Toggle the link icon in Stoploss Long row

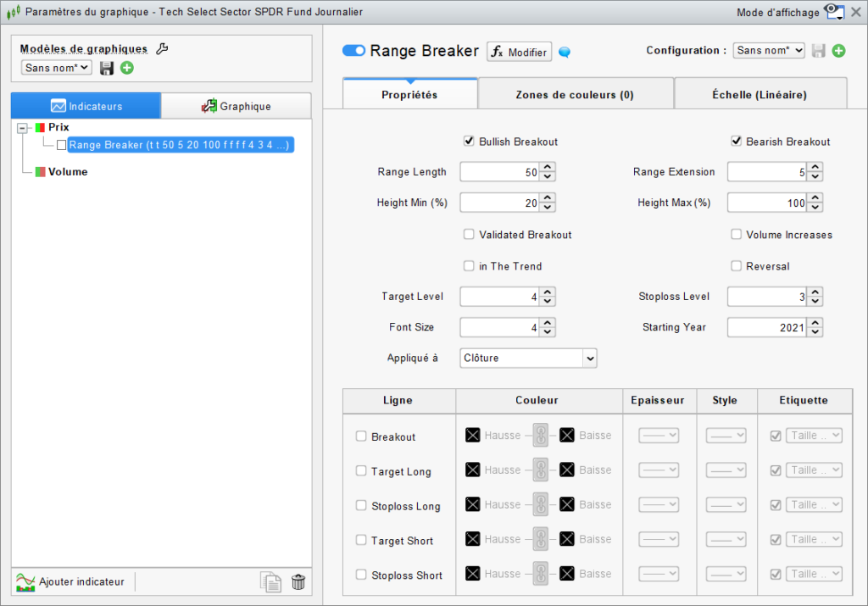[x=541, y=504]
